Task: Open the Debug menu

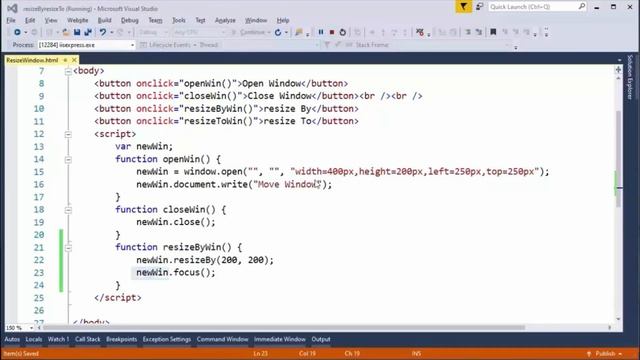Action: click(129, 20)
